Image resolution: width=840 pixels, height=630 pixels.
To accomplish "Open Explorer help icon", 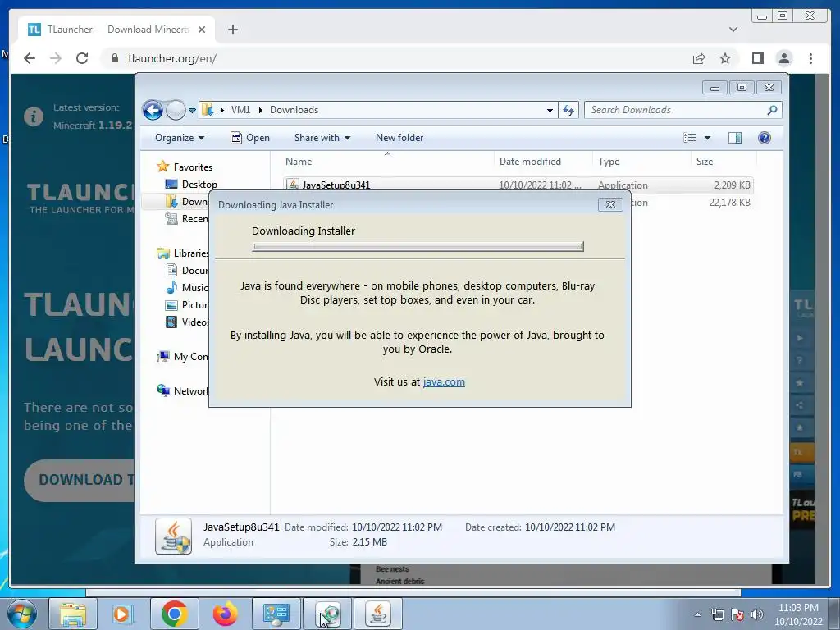I will pos(765,138).
